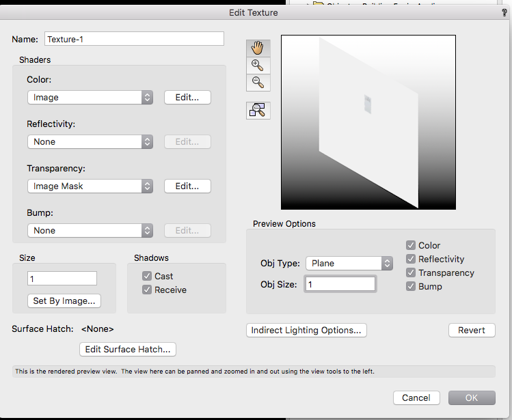Click the Zoom Out magnifier tool
The width and height of the screenshot is (512, 420).
(x=258, y=82)
